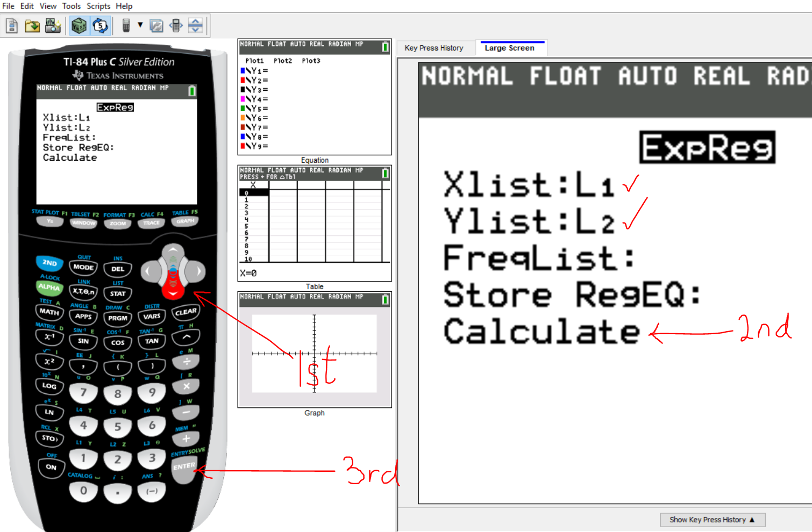812x532 pixels.
Task: Click the Y= key below the screen
Action: [50, 221]
